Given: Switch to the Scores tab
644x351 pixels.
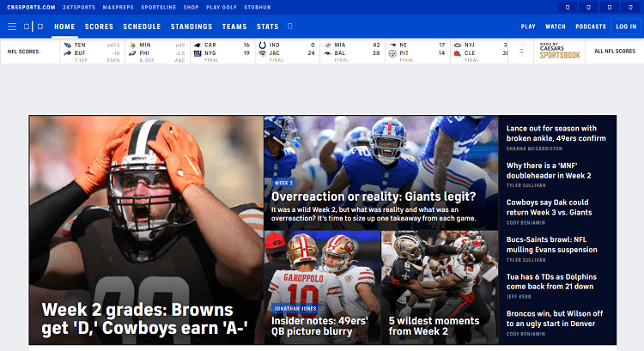Looking at the screenshot, I should point(99,27).
